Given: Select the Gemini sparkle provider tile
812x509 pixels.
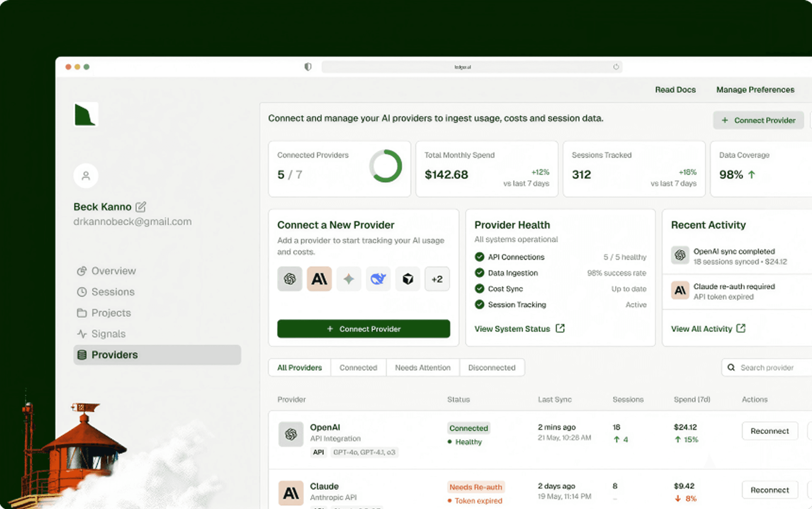Looking at the screenshot, I should 349,279.
